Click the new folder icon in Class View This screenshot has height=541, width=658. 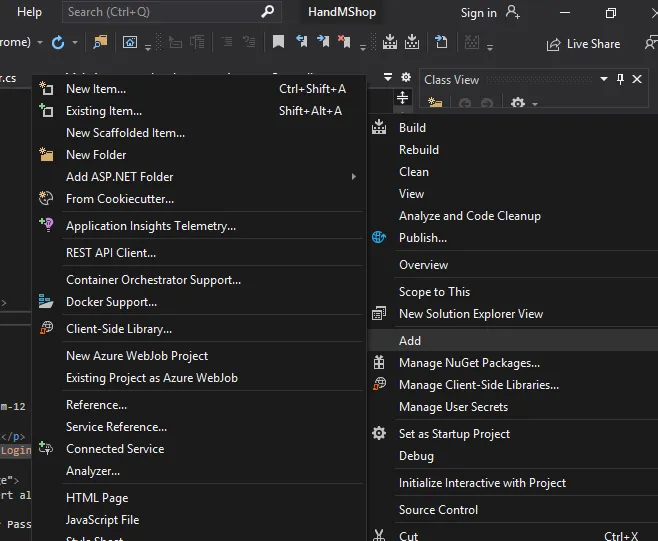[435, 103]
